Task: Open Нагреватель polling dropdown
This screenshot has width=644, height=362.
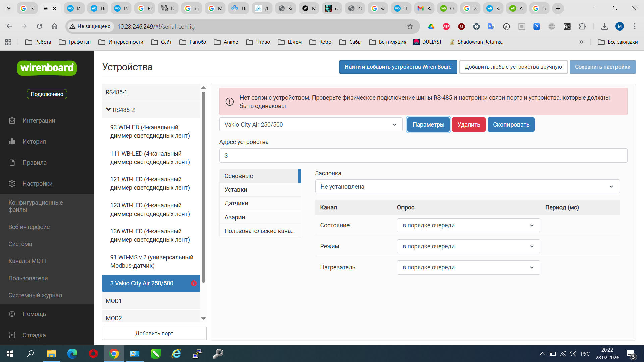Action: pyautogui.click(x=468, y=267)
